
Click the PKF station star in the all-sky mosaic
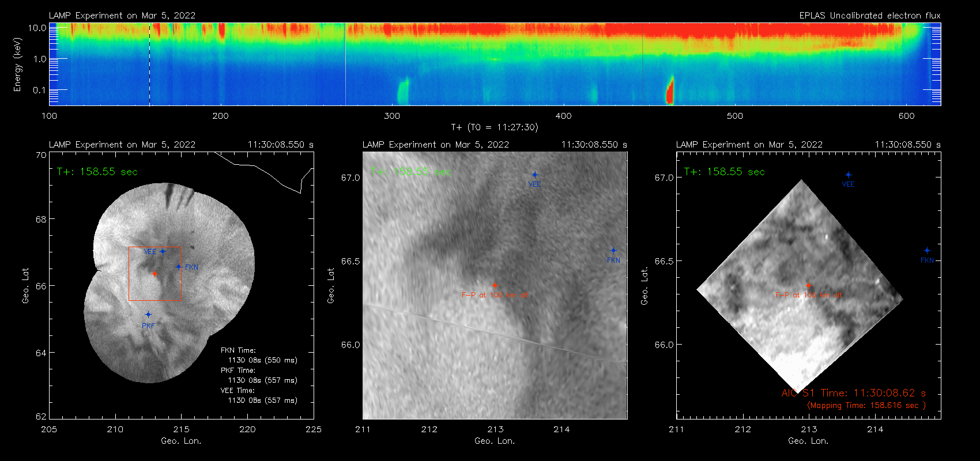pos(148,315)
